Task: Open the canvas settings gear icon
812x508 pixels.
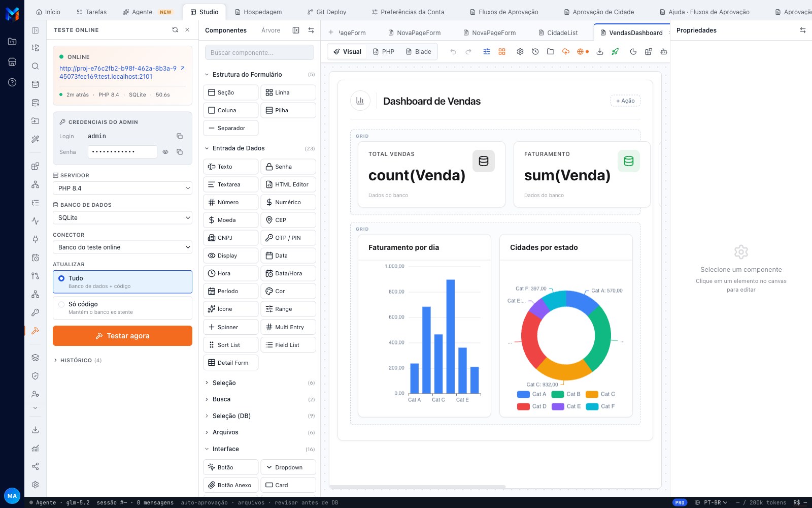Action: [520, 52]
